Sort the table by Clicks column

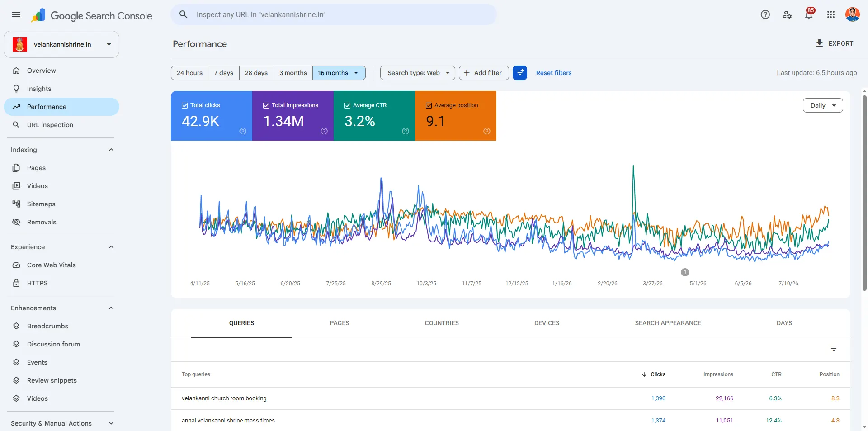pos(653,374)
